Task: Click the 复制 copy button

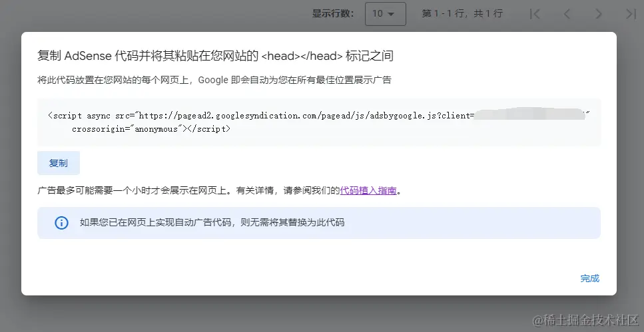Action: 59,163
